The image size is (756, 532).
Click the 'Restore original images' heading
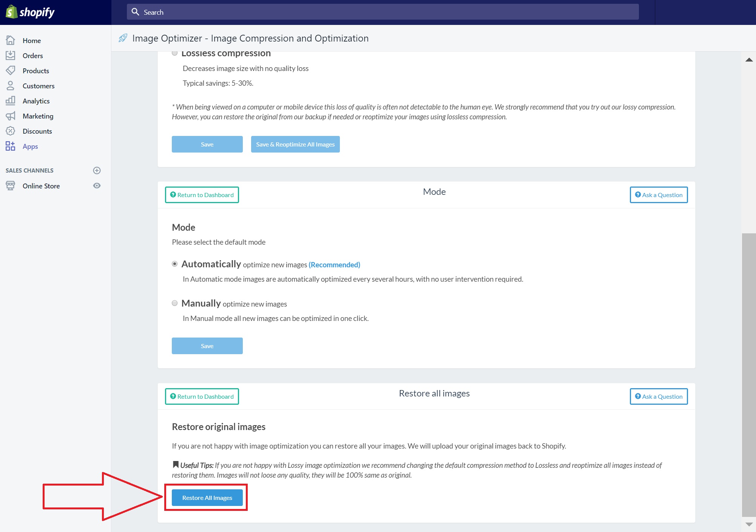[x=219, y=427]
